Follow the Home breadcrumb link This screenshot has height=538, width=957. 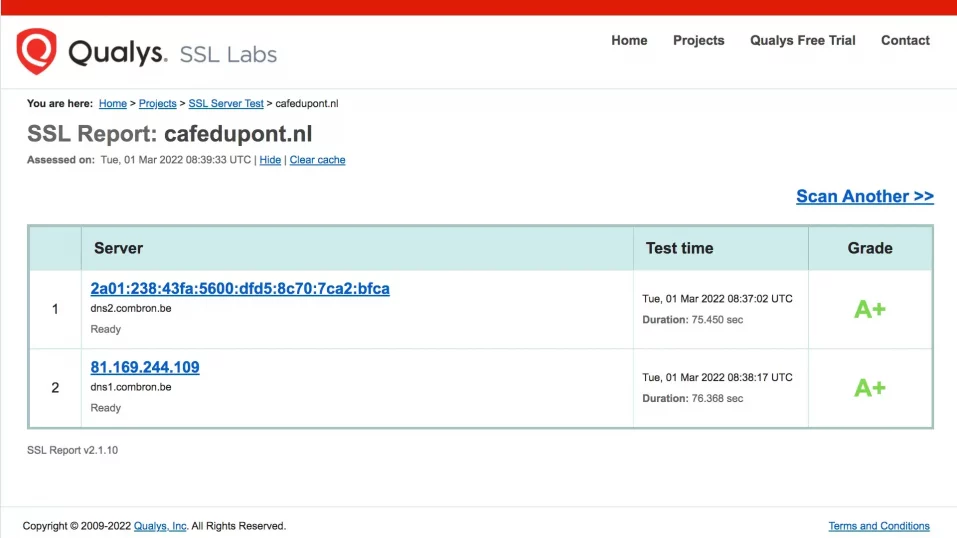click(x=113, y=104)
